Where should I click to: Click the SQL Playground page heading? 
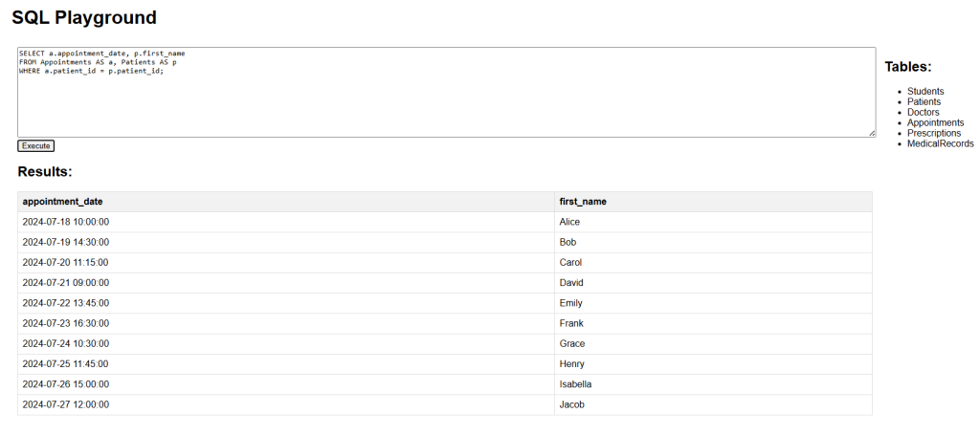[84, 17]
